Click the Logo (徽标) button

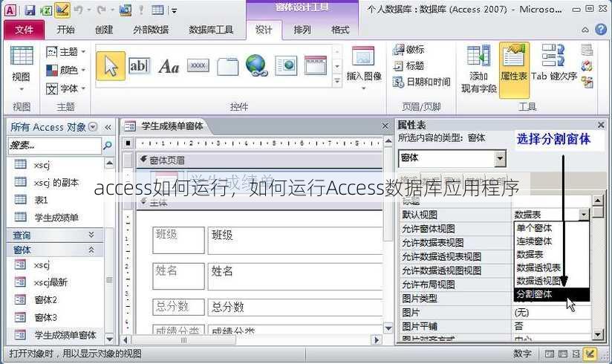tap(408, 50)
